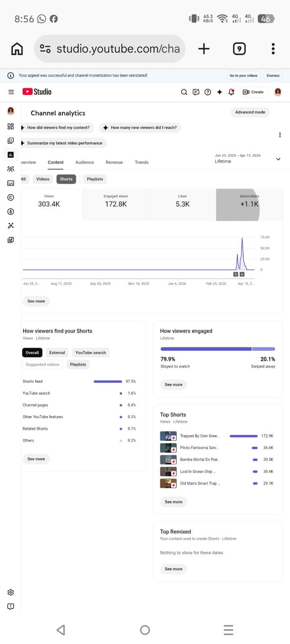Select the External traffic source chip
290x644 pixels.
(57, 353)
